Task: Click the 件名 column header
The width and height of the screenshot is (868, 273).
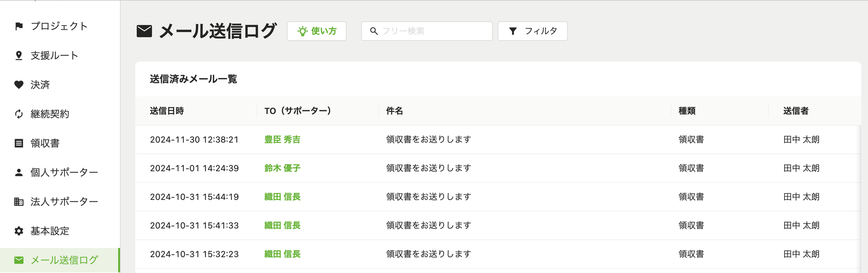Action: click(395, 111)
